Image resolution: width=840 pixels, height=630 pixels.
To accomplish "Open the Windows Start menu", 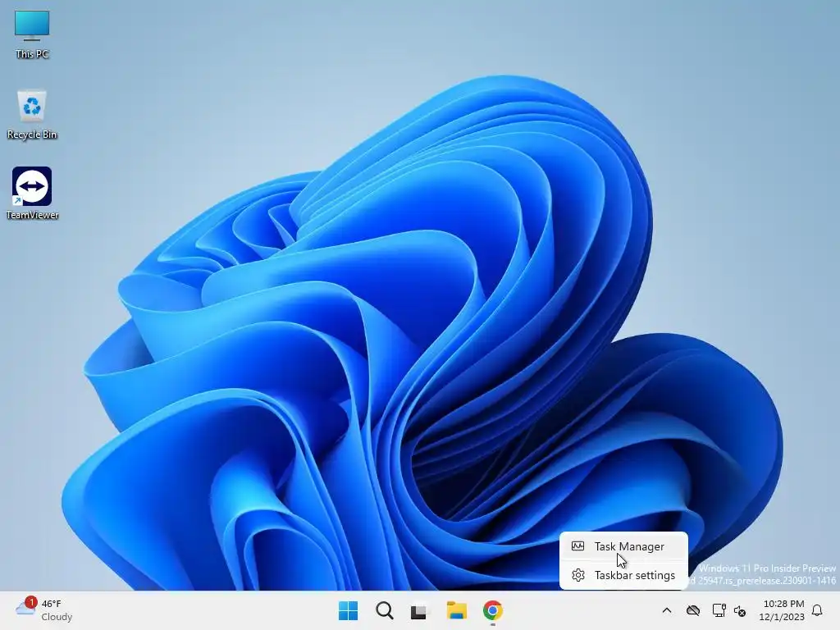I will click(348, 610).
